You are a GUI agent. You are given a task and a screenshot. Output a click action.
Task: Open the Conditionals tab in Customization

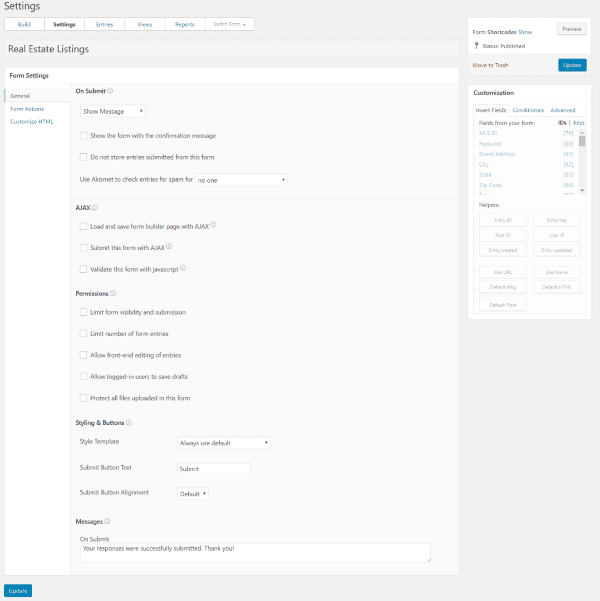tap(528, 110)
